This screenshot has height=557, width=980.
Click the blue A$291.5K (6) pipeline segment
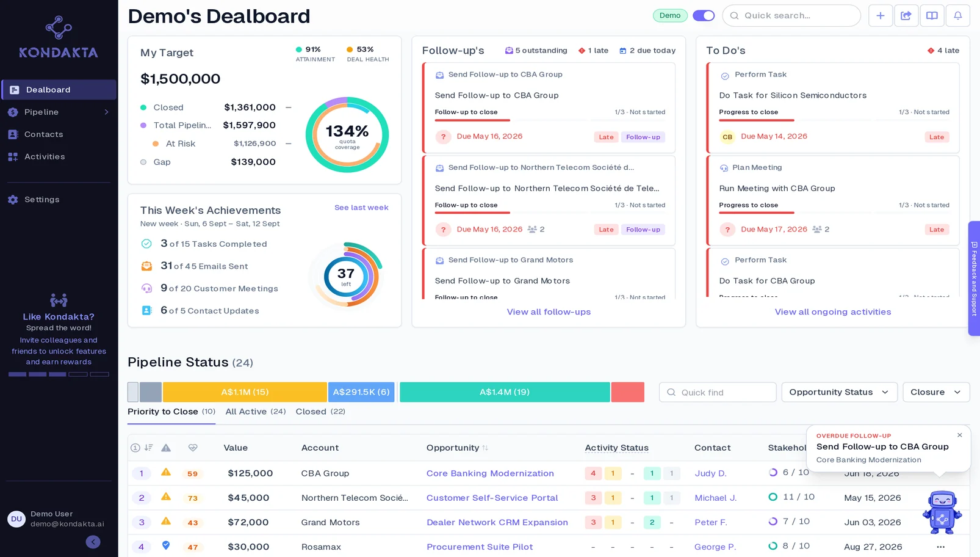tap(361, 392)
